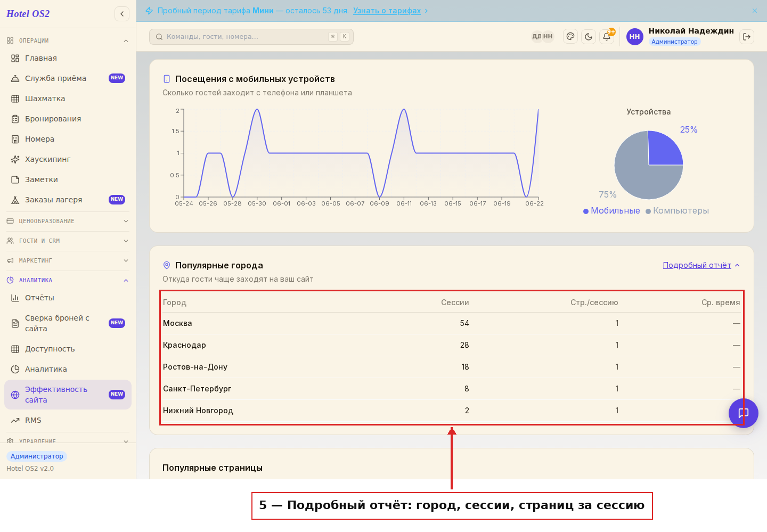Expand the УПРАВЛЕНИЕ section
Viewport: 767px width, 532px height.
pyautogui.click(x=68, y=441)
